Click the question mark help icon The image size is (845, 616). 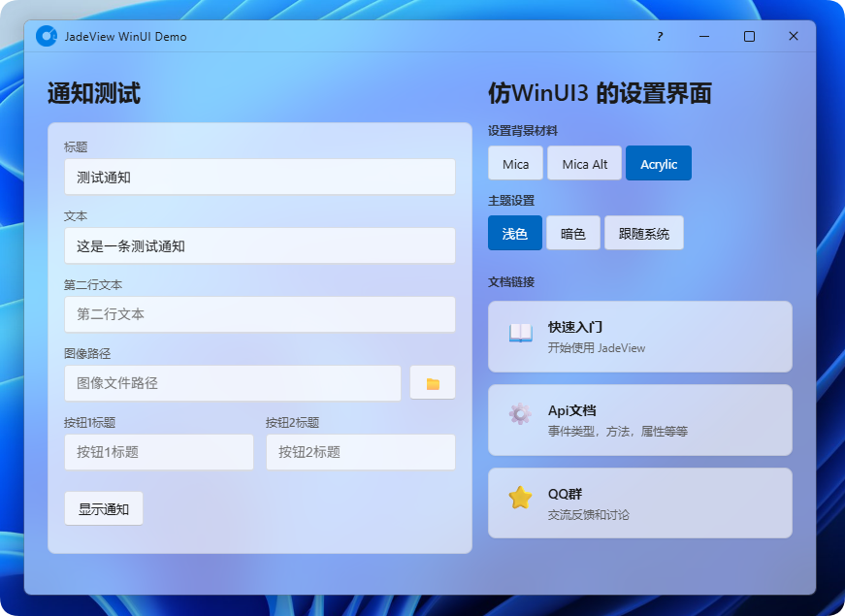coord(660,37)
